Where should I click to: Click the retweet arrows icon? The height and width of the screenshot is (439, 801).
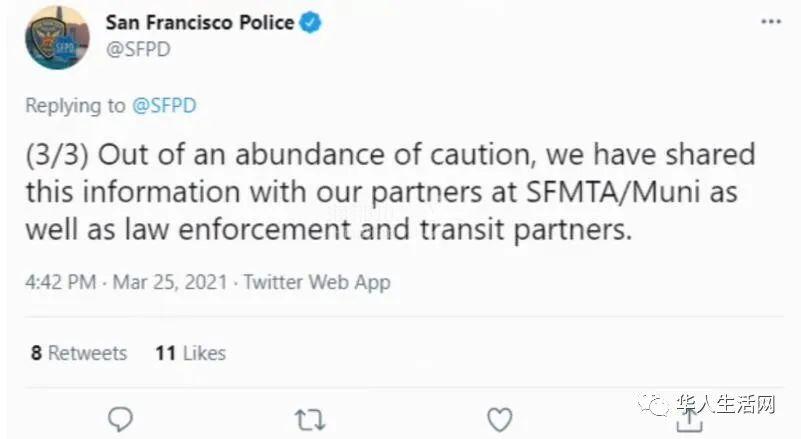(x=310, y=420)
